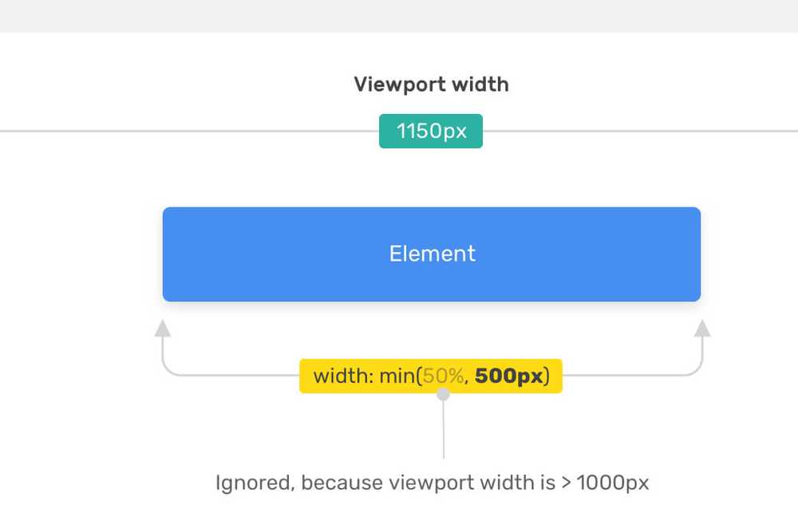Click the right upward arrowhead below Element
The width and height of the screenshot is (798, 532).
click(702, 328)
